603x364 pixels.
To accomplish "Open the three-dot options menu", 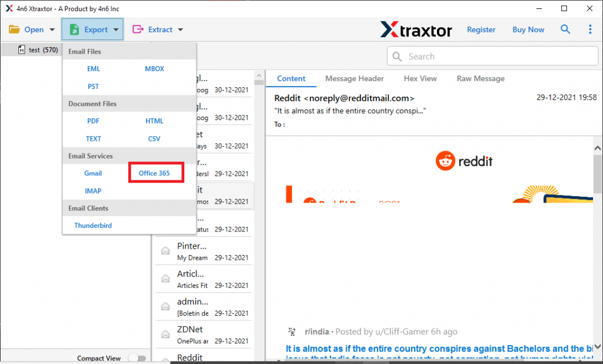I will [591, 29].
